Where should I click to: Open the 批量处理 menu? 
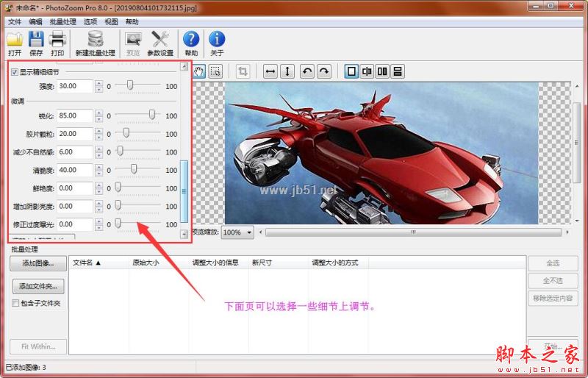tap(60, 22)
